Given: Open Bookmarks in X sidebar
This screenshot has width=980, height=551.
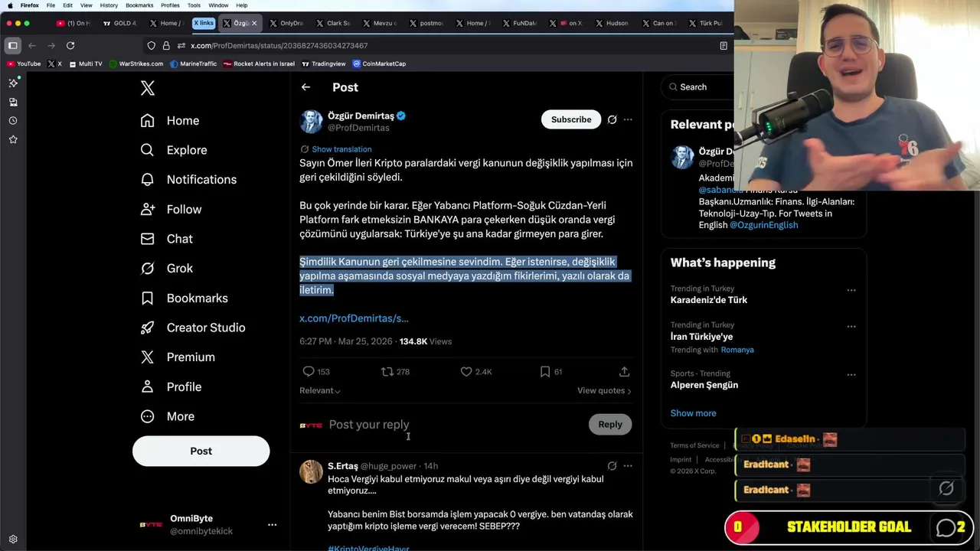Looking at the screenshot, I should (x=184, y=298).
